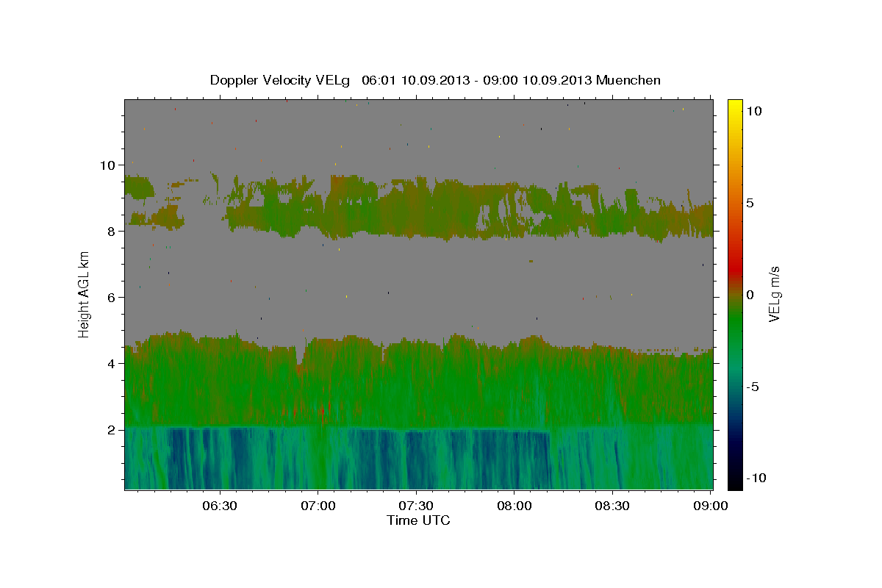Screen dimensions: 882x588
Task: Click the '07:30' time tick label
Action: tap(417, 506)
